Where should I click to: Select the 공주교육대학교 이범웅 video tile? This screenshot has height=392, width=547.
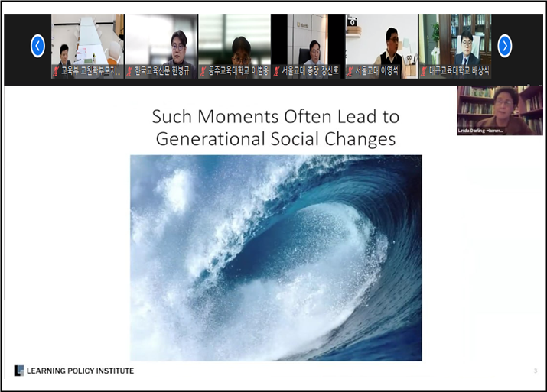[x=234, y=42]
